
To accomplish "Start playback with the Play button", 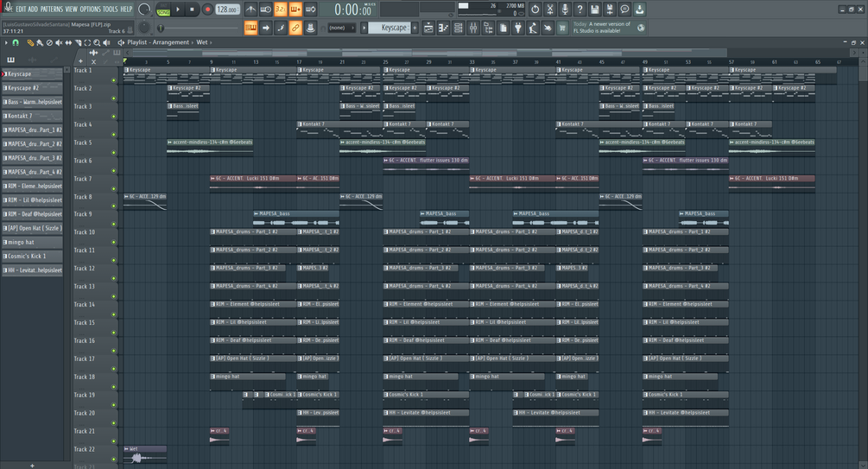I will 178,10.
